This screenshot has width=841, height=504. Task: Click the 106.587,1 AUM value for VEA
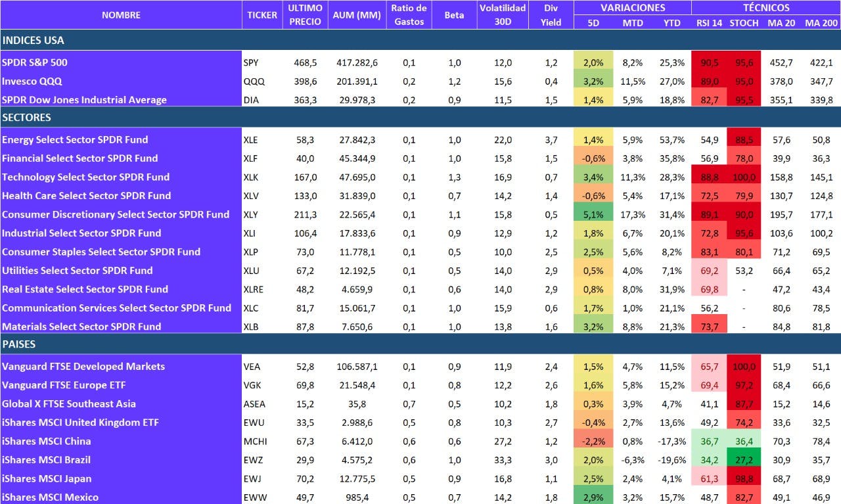[357, 366]
